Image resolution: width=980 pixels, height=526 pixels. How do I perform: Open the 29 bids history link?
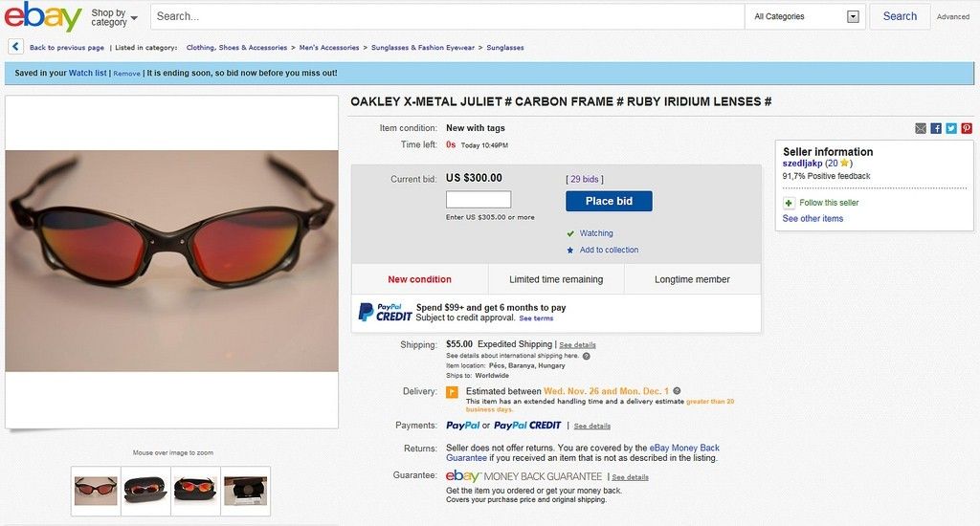(585, 179)
